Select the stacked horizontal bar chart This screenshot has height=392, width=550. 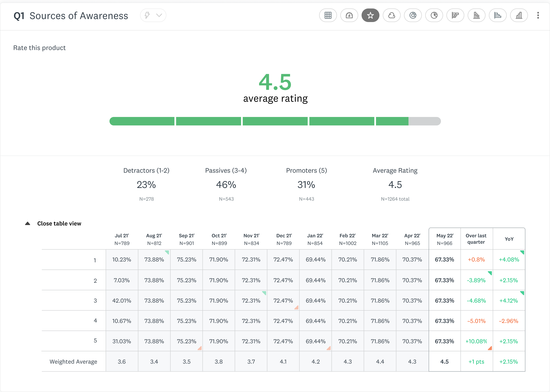click(455, 15)
